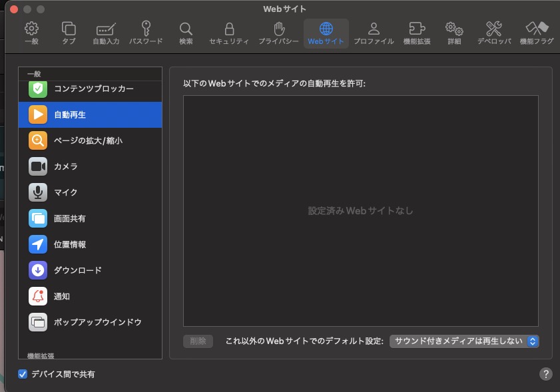Click the カメラ row label
This screenshot has height=392, width=560.
coord(66,166)
